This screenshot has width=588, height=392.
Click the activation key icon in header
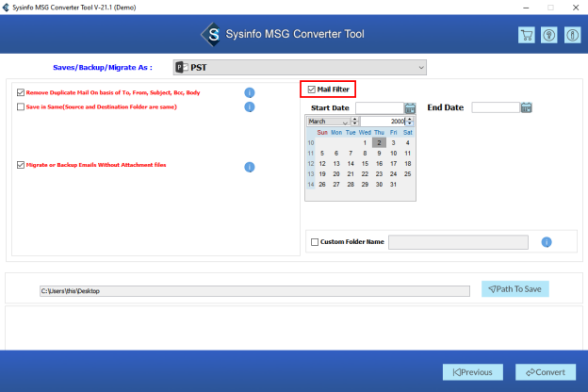pyautogui.click(x=549, y=35)
